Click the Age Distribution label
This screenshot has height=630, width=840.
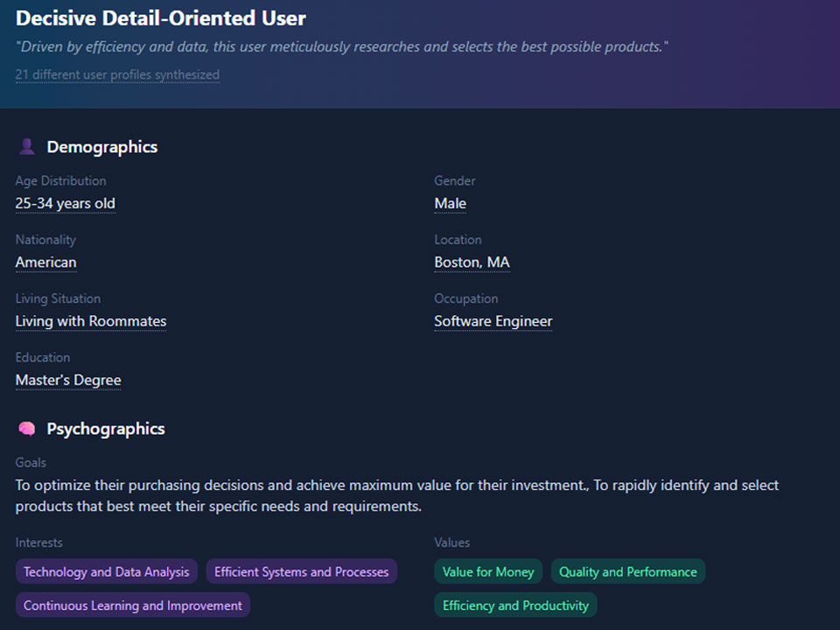61,181
